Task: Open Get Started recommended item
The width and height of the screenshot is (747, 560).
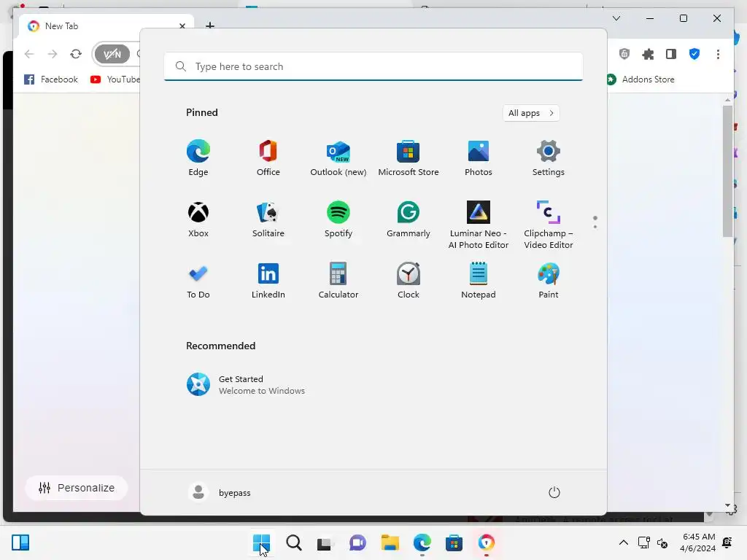Action: 246,385
